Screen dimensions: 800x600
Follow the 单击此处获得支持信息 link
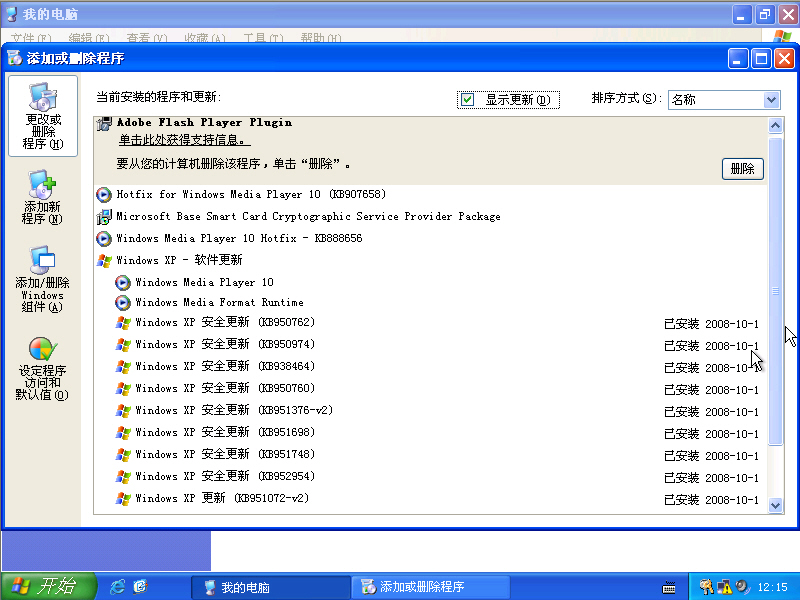184,140
